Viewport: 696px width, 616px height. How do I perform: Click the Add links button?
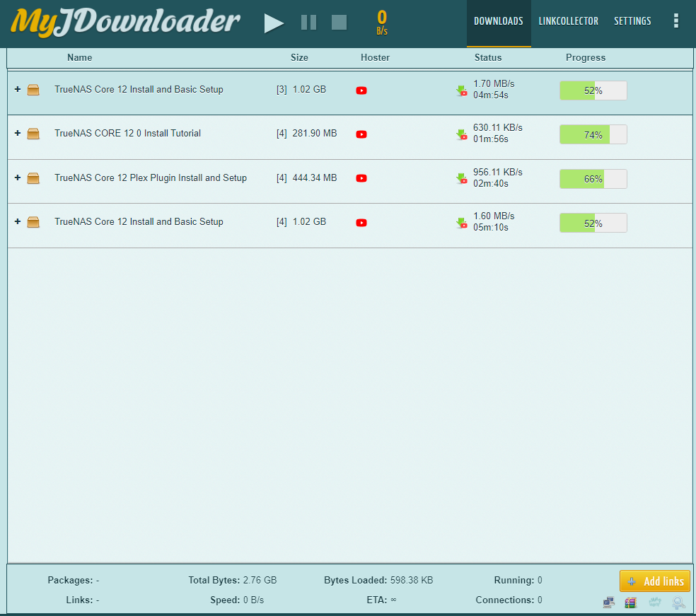[x=655, y=581]
